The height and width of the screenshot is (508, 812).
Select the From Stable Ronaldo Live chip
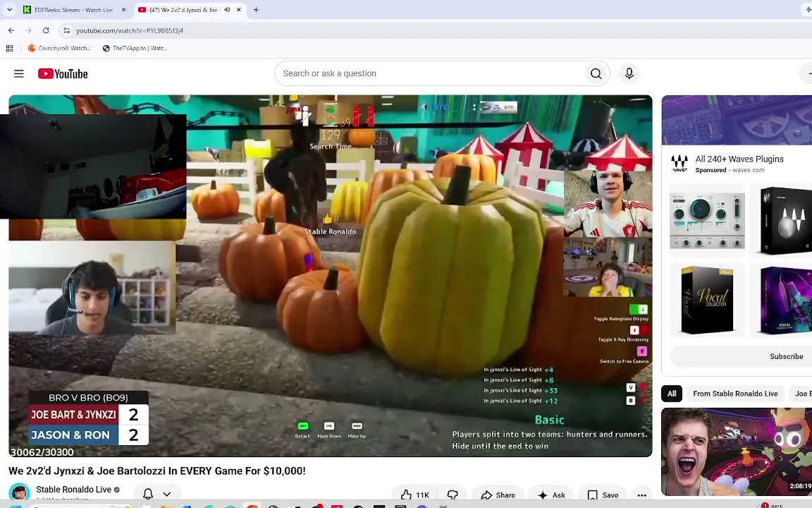pos(735,394)
